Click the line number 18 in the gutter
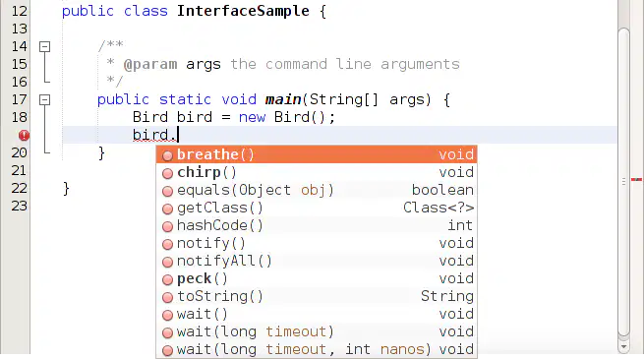The width and height of the screenshot is (644, 359). [x=19, y=117]
